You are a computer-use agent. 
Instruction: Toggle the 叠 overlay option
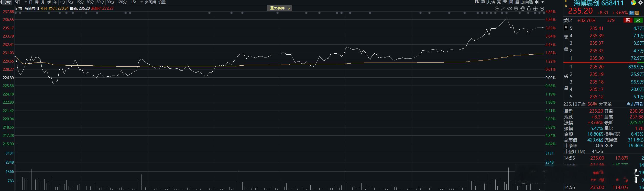click(x=517, y=2)
